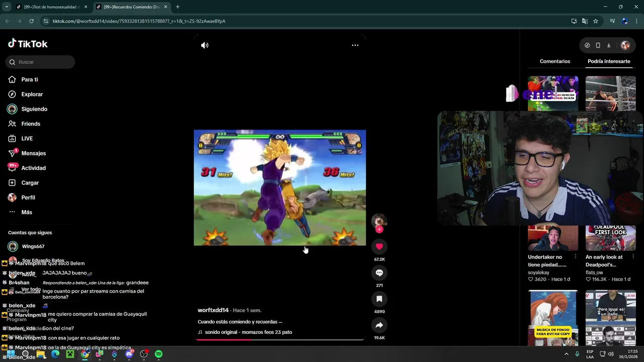This screenshot has width=644, height=362.
Task: Save video with the bookmark icon
Action: click(379, 299)
